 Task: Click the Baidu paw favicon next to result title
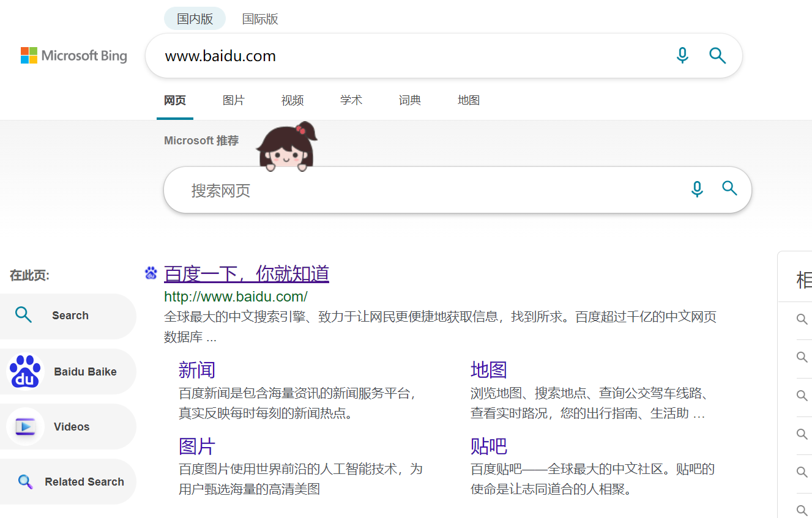pos(151,273)
